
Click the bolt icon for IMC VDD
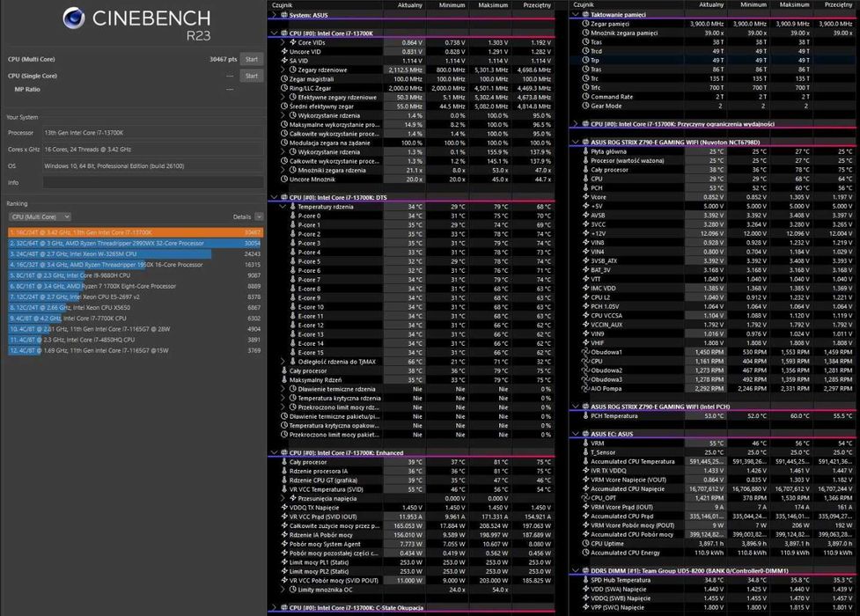(585, 288)
